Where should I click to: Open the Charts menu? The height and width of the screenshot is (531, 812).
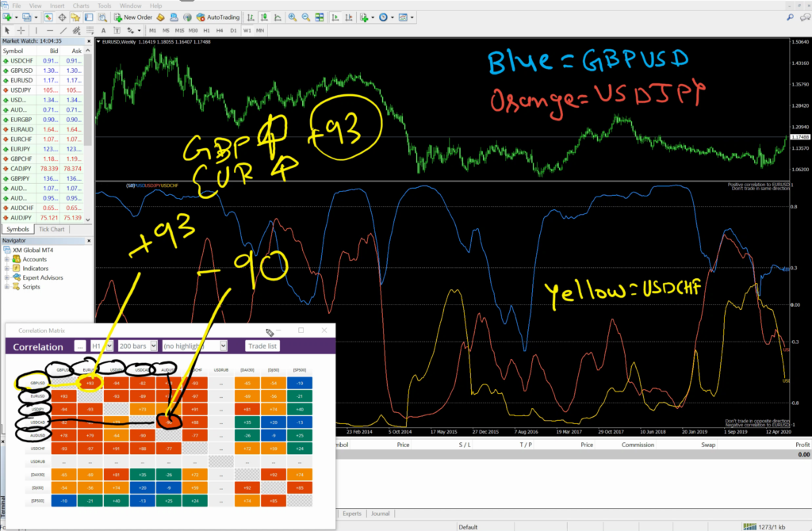81,4
